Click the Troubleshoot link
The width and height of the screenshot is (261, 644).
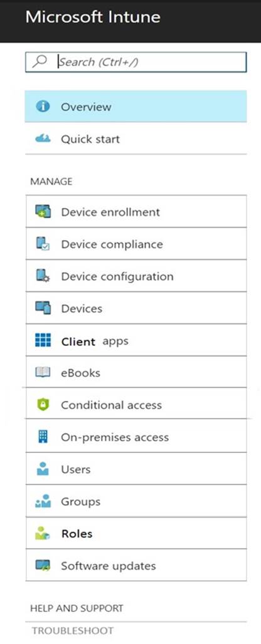73,630
